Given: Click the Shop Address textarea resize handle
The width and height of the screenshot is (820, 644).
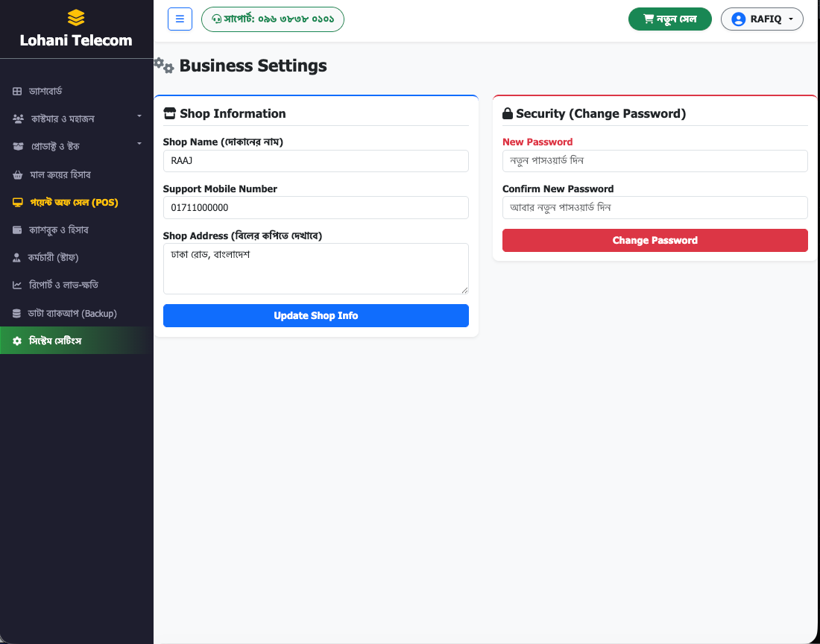Looking at the screenshot, I should 465,290.
